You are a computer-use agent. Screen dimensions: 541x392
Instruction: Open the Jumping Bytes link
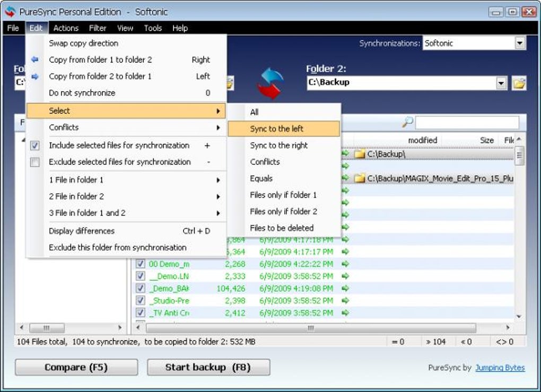[500, 368]
